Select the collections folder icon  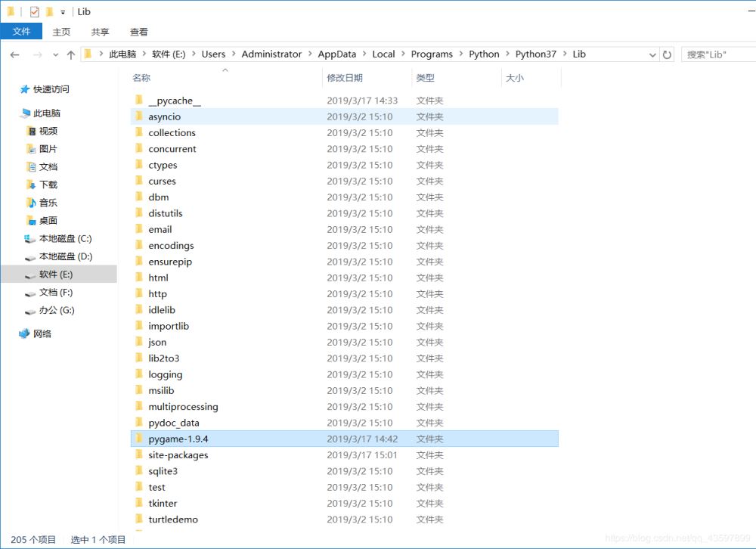tap(139, 132)
